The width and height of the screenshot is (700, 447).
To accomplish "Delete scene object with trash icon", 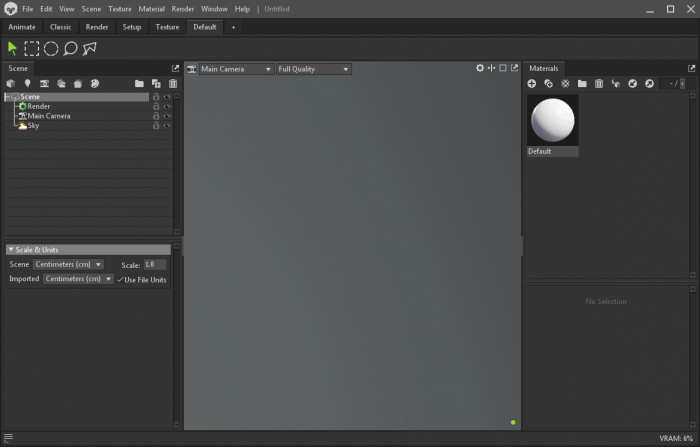I will click(172, 84).
